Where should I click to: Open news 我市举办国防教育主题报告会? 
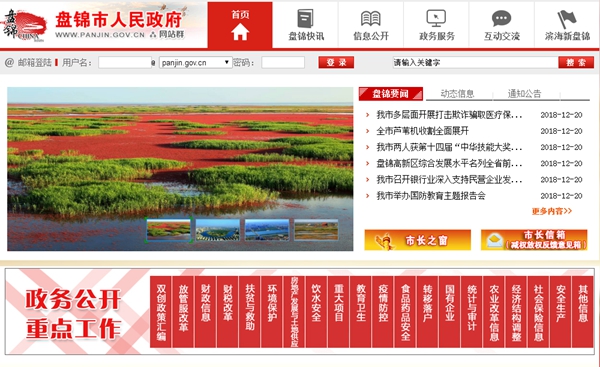431,196
